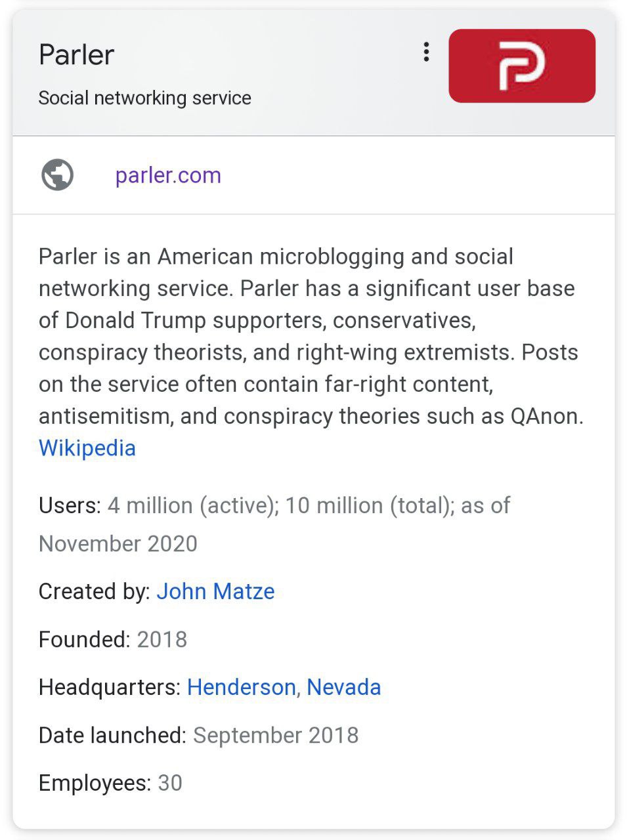The height and width of the screenshot is (840, 627).
Task: Select the 'Created by:' label
Action: [95, 591]
